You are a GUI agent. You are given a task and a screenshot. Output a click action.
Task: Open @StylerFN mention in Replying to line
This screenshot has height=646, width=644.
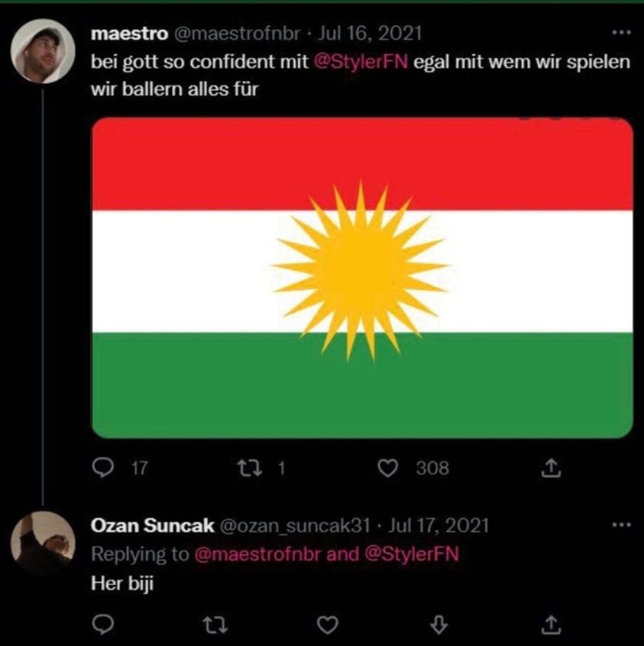(412, 554)
